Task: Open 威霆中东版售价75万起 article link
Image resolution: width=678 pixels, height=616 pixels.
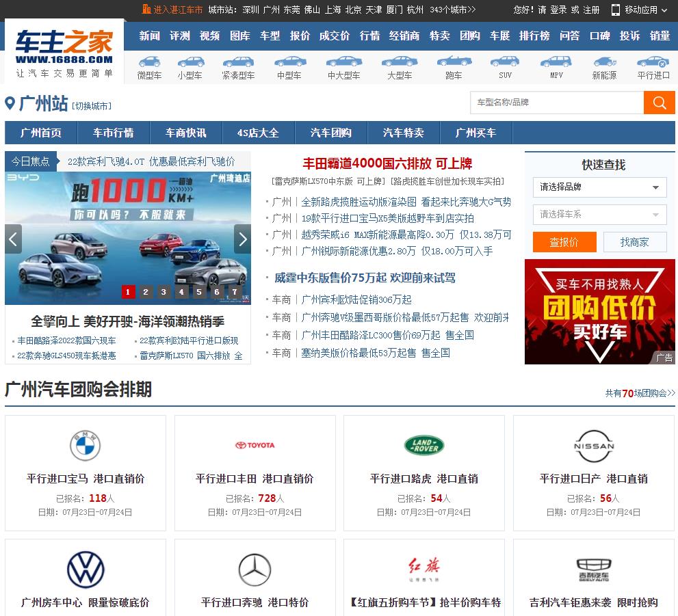Action: click(365, 278)
